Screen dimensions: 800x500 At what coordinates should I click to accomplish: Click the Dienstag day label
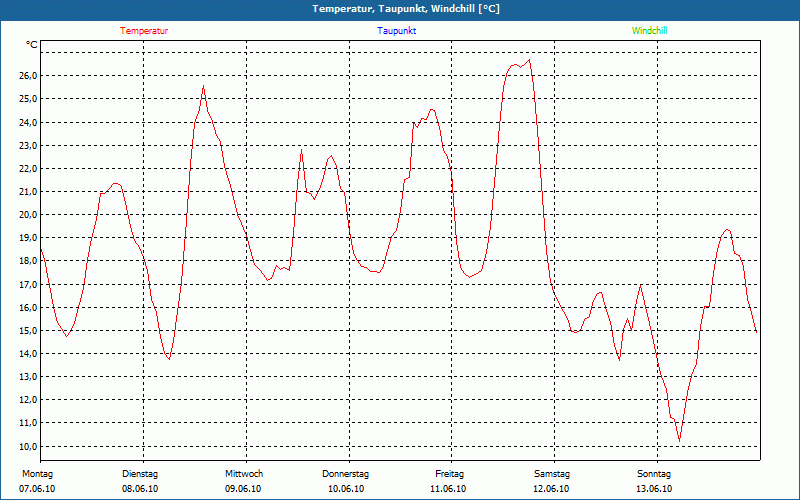click(x=140, y=474)
